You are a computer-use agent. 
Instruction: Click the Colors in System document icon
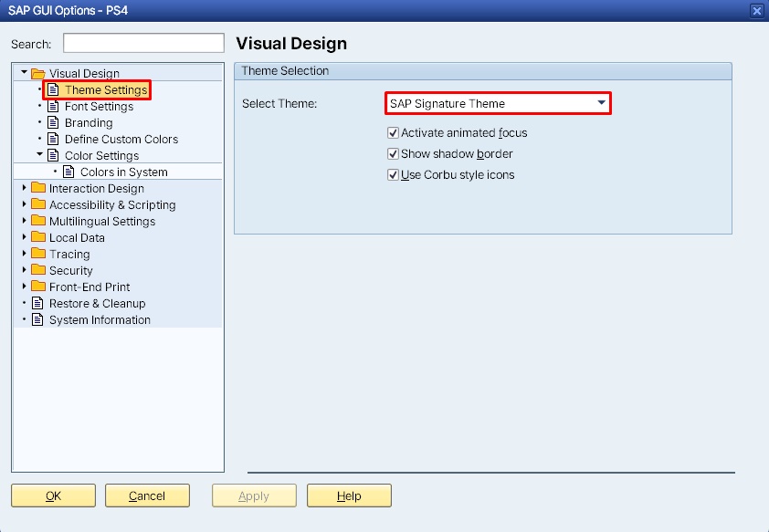pos(68,172)
